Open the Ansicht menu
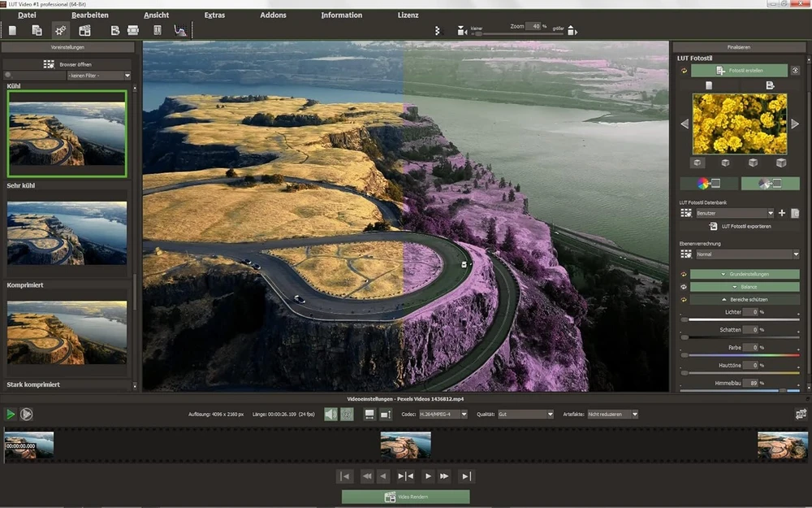The image size is (812, 508). click(157, 15)
